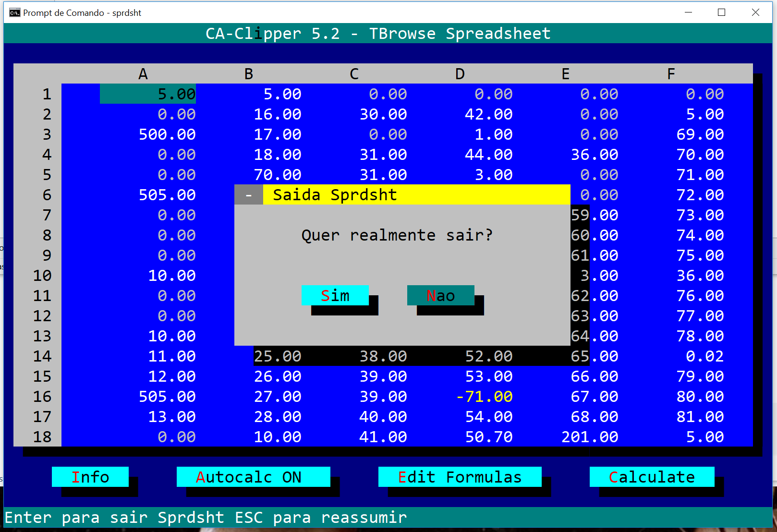Select column header B
The image size is (777, 532).
249,74
